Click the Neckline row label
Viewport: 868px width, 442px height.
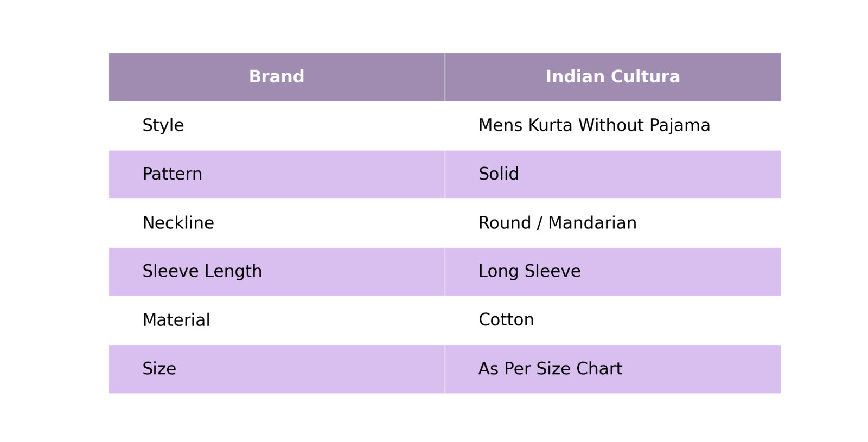[x=178, y=223]
